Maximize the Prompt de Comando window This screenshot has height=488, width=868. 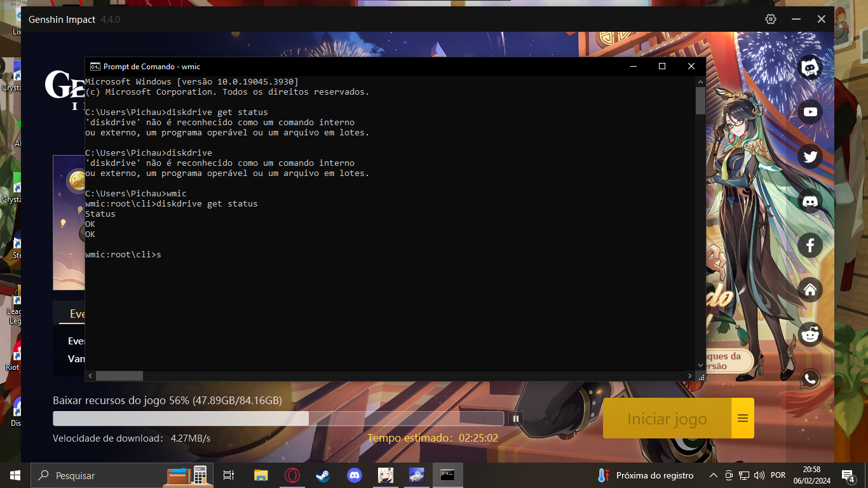662,66
